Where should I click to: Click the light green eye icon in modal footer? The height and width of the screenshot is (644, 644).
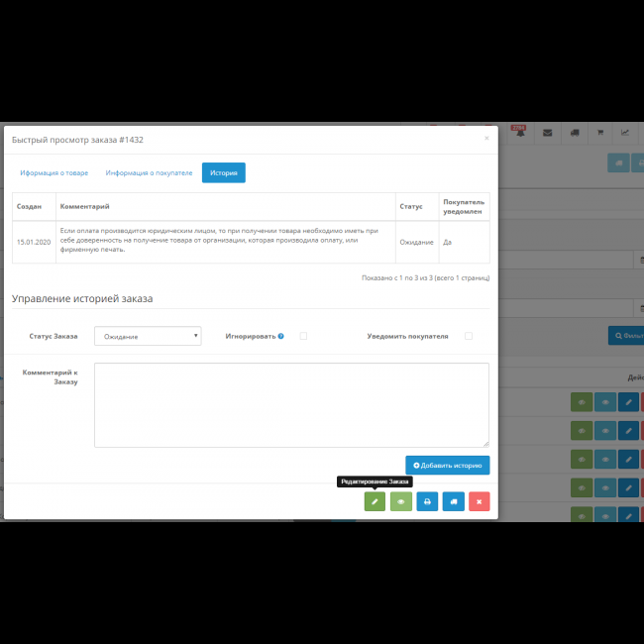click(401, 501)
